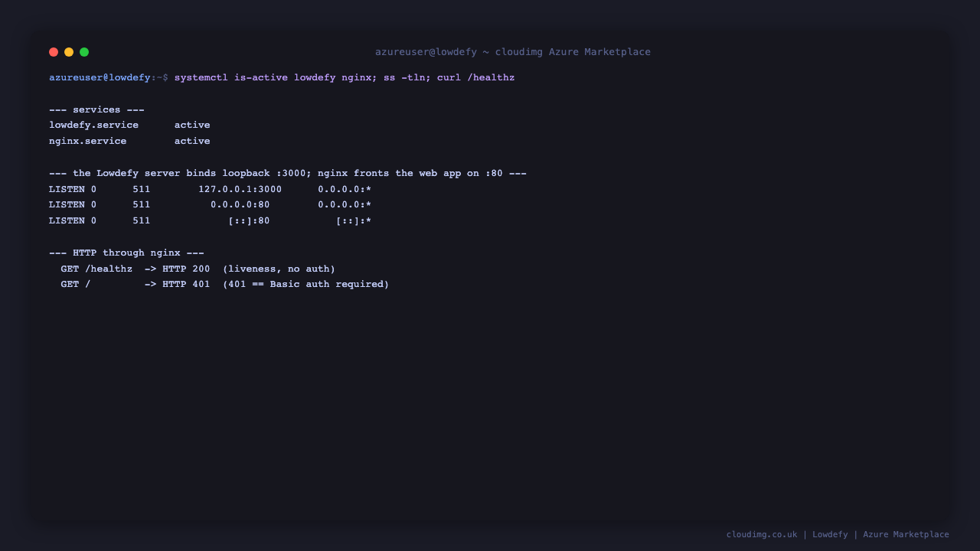Image resolution: width=980 pixels, height=551 pixels.
Task: Click the 'lowdefy.service' row label
Action: pyautogui.click(x=93, y=125)
